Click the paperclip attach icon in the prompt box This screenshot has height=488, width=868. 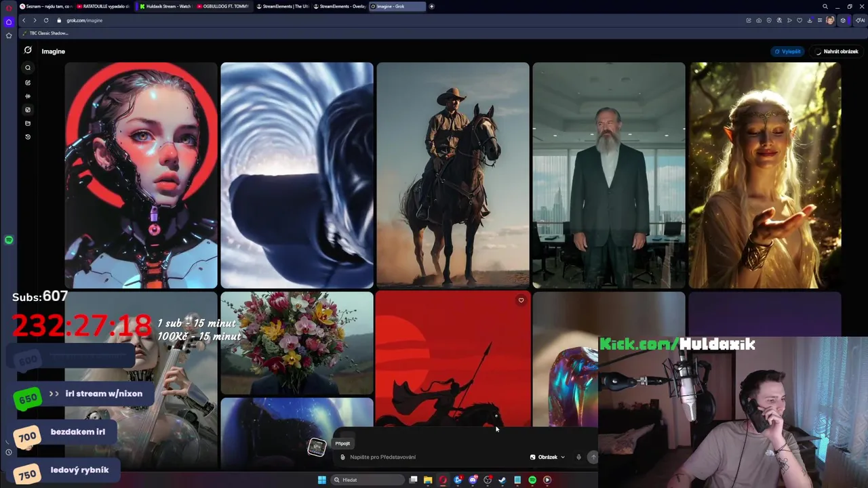[x=343, y=457]
